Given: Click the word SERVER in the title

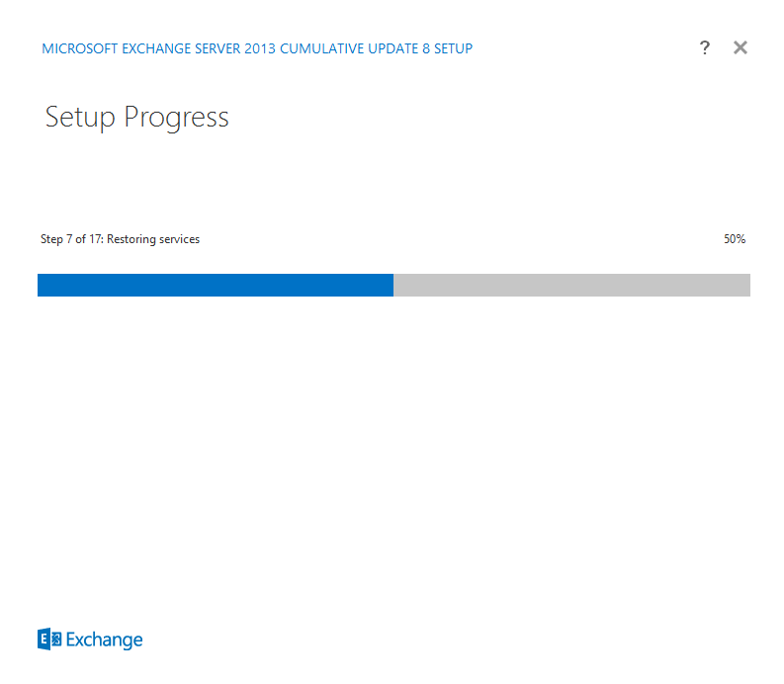Looking at the screenshot, I should tap(218, 48).
